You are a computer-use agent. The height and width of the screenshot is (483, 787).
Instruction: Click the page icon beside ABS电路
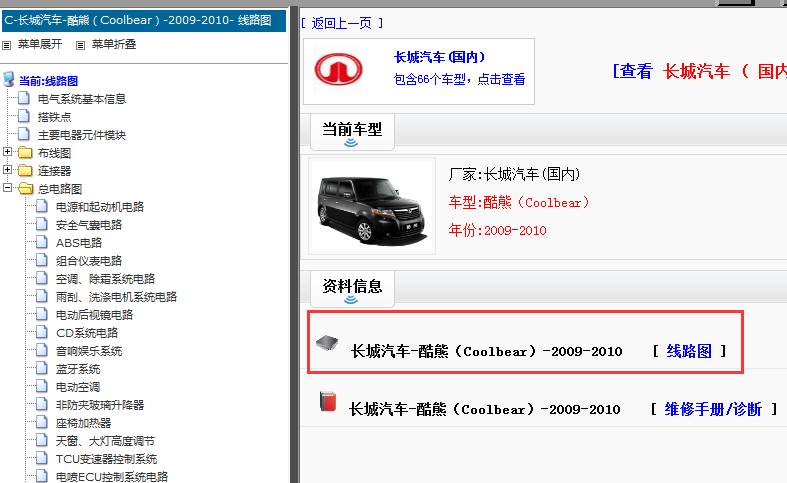[x=42, y=243]
